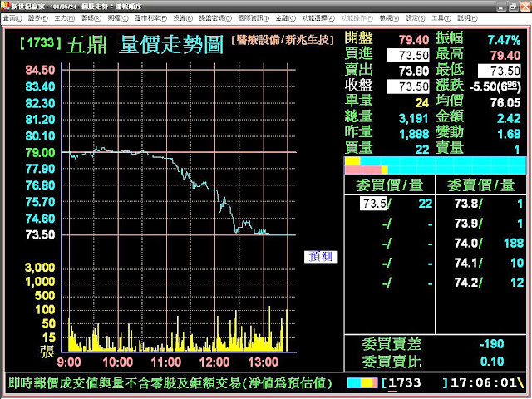Open the 證券(E) menu
The height and width of the screenshot is (399, 532).
tap(38, 18)
